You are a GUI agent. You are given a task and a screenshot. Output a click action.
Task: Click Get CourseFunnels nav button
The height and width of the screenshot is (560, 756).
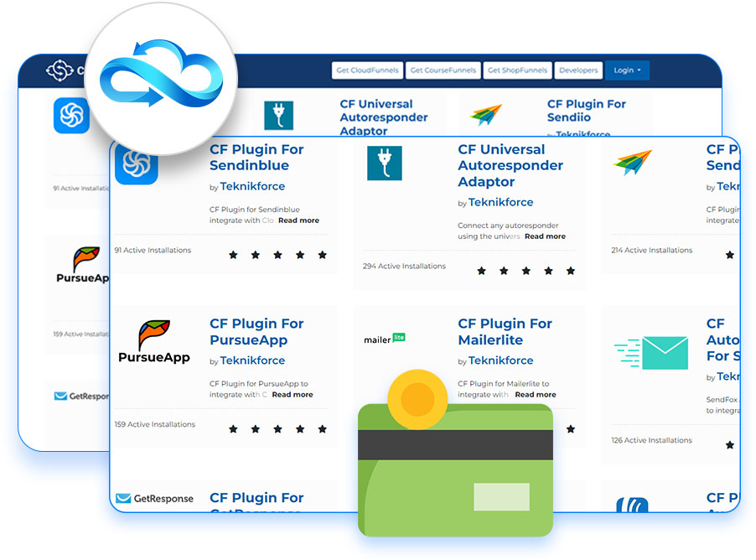(443, 70)
